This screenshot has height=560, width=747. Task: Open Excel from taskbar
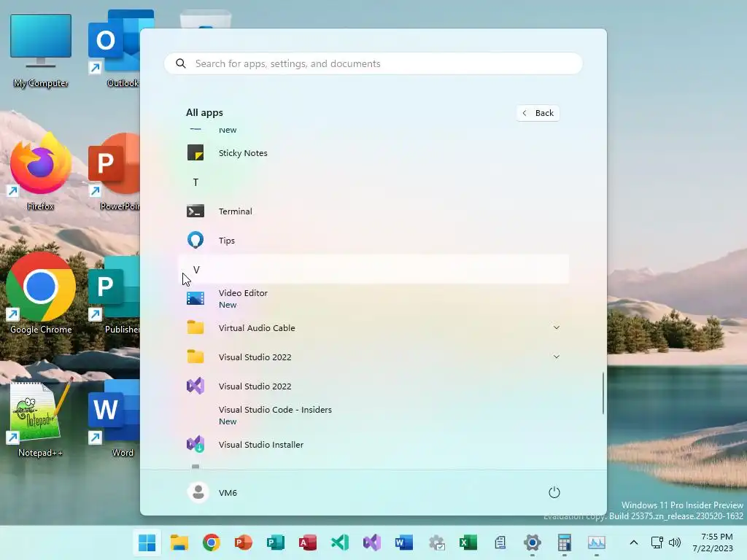coord(468,542)
